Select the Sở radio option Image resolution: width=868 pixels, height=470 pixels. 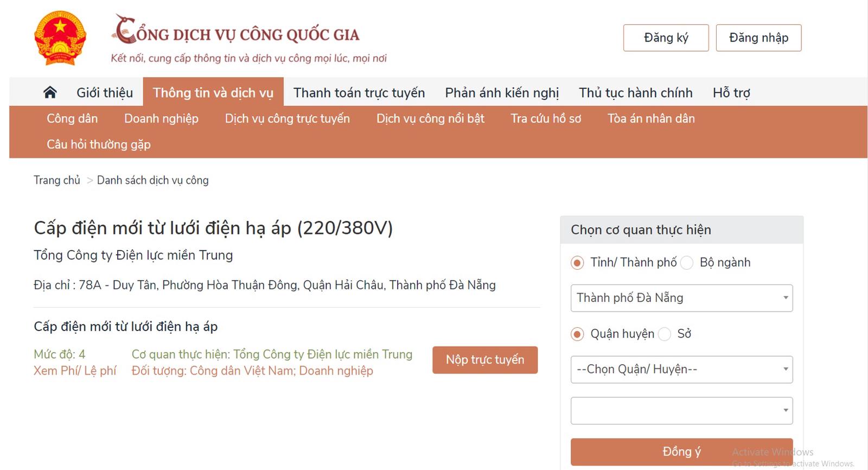(x=665, y=334)
